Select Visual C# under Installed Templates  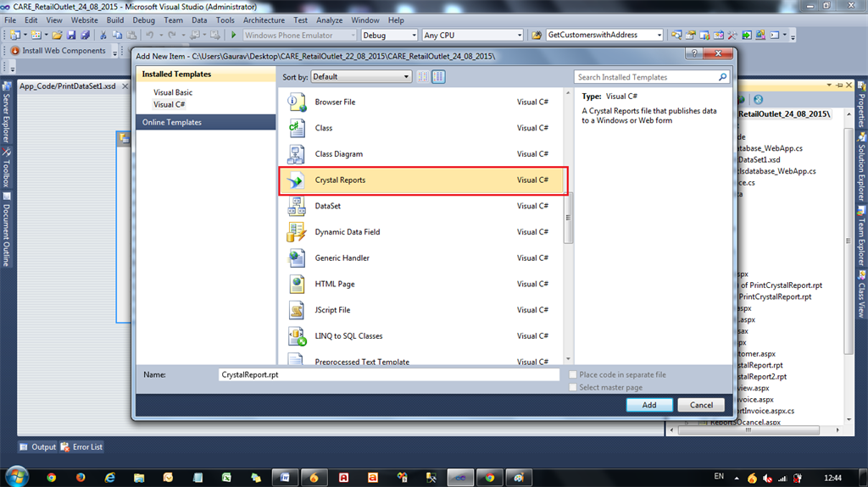pos(170,104)
